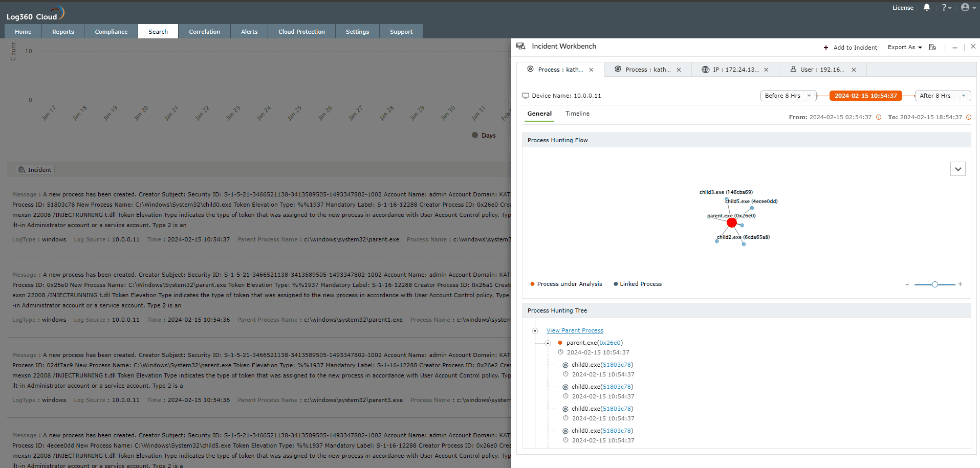Switch to the Timeline tab
This screenshot has width=980, height=468.
[x=577, y=114]
